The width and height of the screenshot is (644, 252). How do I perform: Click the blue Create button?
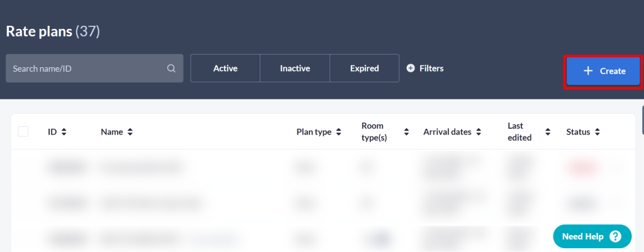603,71
